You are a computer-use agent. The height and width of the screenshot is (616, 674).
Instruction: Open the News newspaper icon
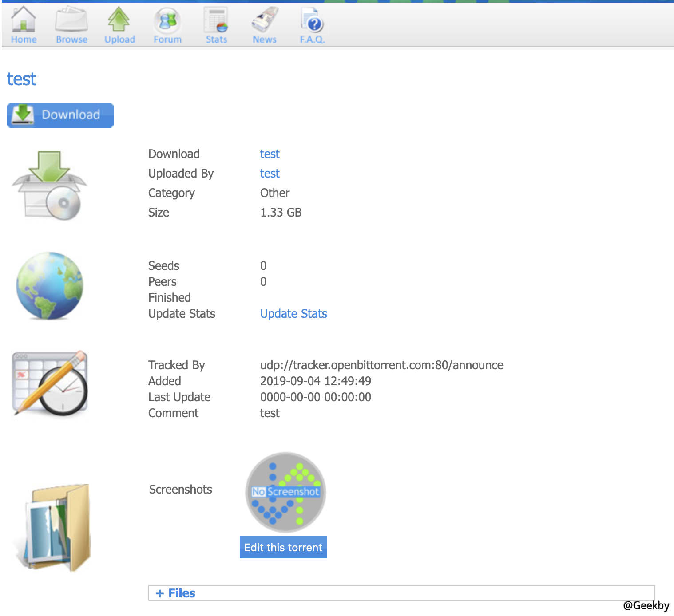click(x=265, y=20)
